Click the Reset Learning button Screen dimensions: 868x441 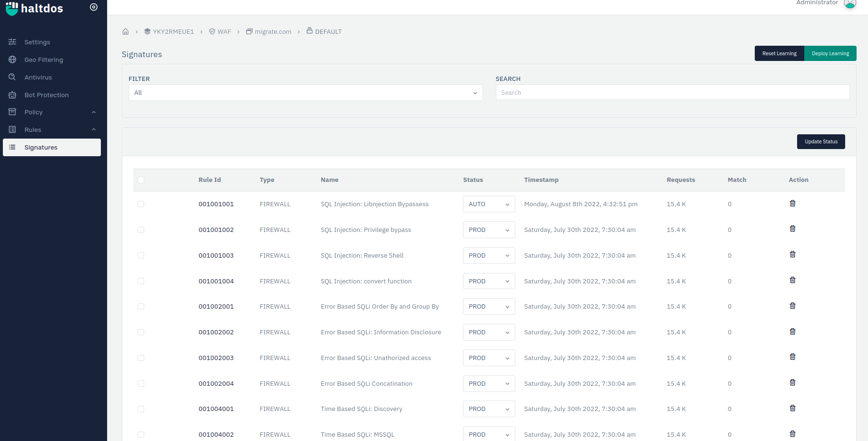click(x=779, y=53)
